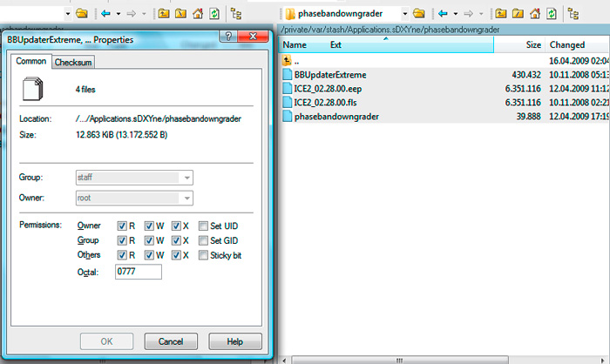Select BBUpdaterExtreme file name
This screenshot has height=364, width=610.
click(x=330, y=74)
